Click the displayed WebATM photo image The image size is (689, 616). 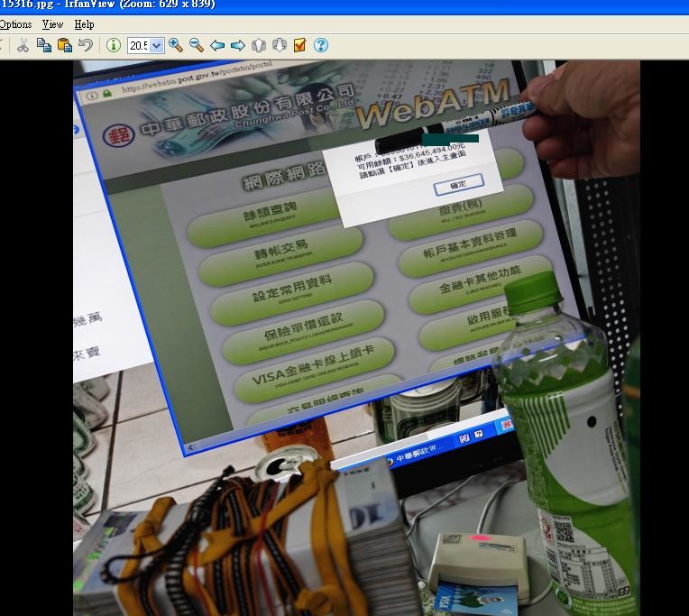pos(356,338)
